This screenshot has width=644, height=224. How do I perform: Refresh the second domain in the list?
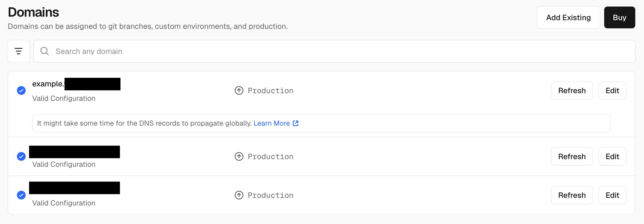pyautogui.click(x=572, y=156)
